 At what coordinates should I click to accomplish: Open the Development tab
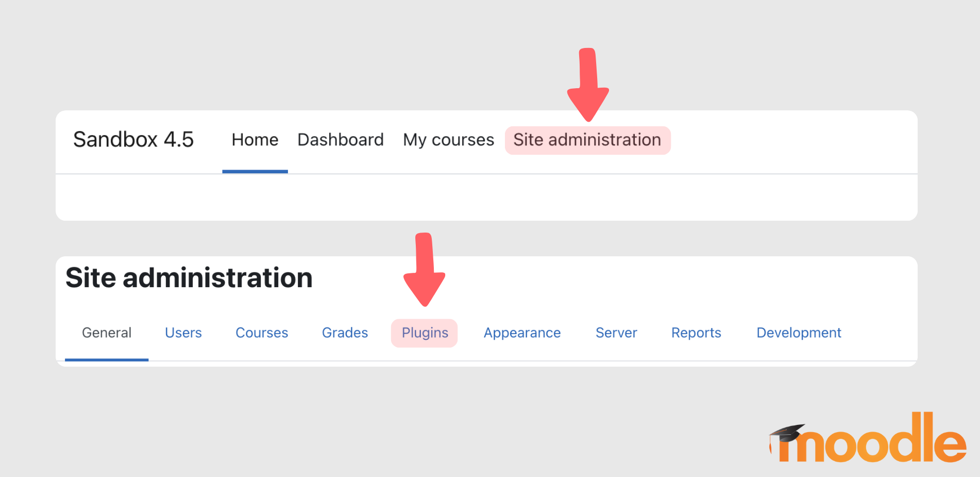point(798,333)
